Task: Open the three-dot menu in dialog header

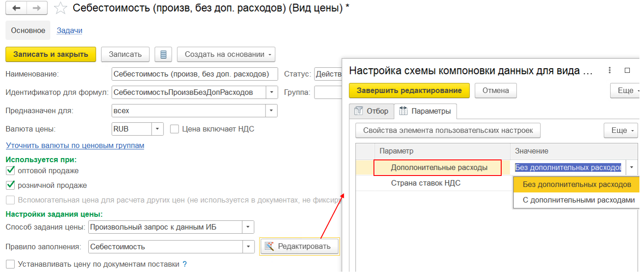Action: click(609, 71)
